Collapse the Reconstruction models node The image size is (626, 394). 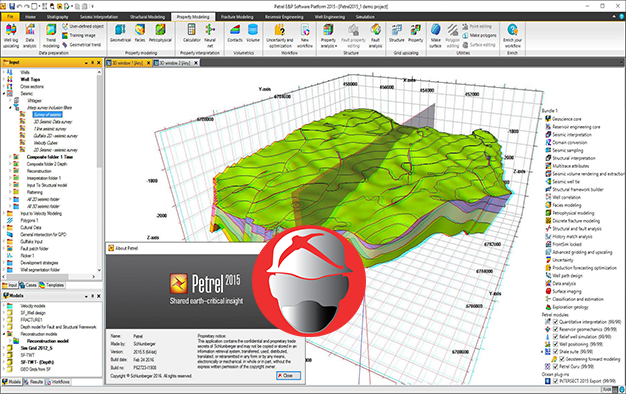click(4, 334)
